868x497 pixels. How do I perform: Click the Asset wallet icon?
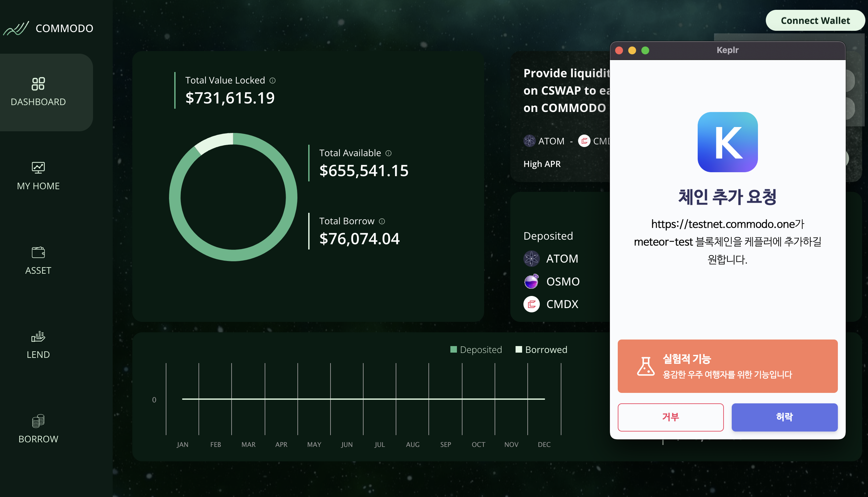(x=38, y=253)
